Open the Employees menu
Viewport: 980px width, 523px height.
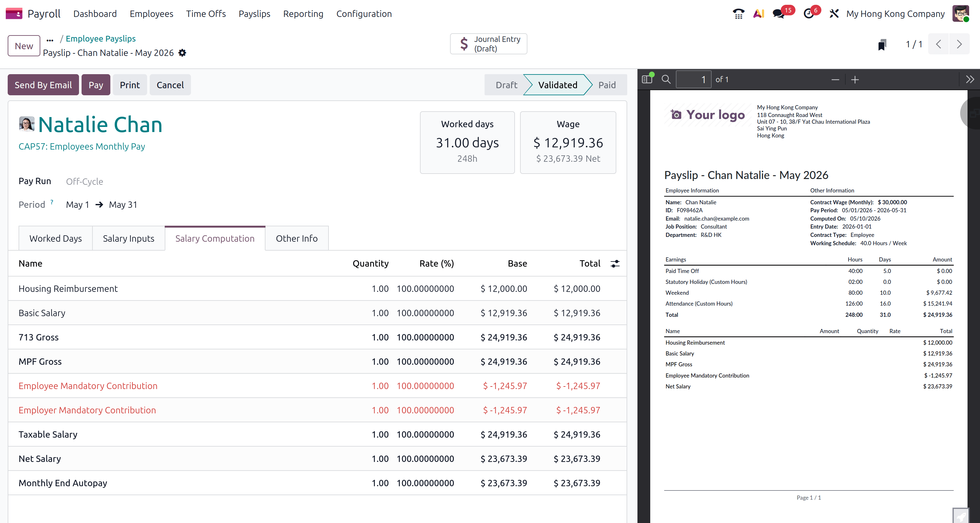[x=151, y=14]
